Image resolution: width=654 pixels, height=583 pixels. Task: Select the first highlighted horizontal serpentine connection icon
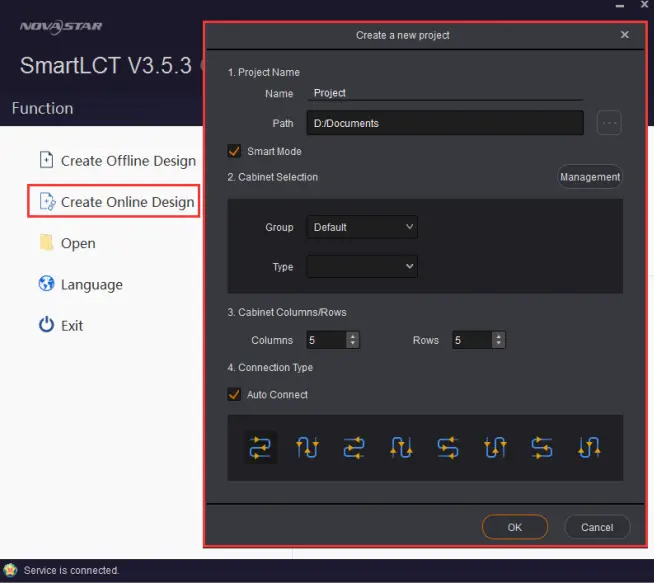(260, 447)
